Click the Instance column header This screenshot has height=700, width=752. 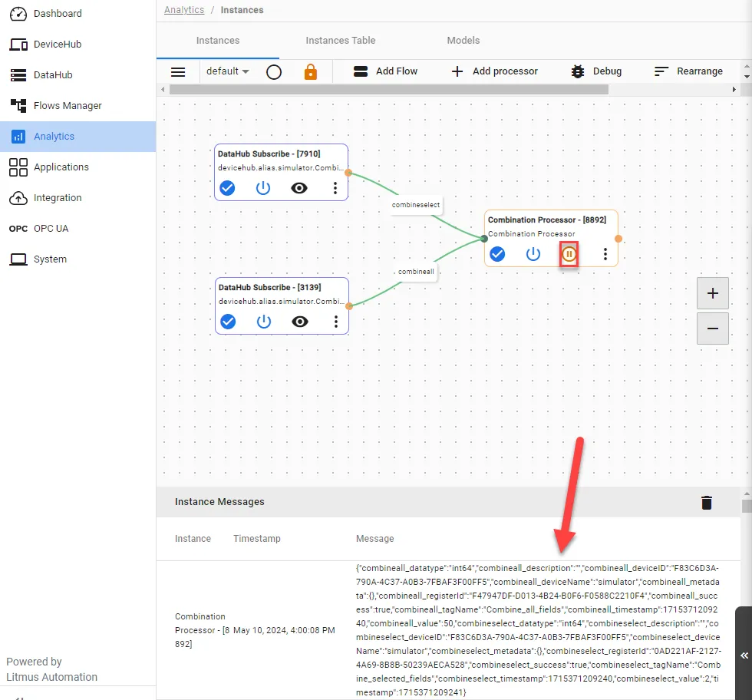coord(193,539)
